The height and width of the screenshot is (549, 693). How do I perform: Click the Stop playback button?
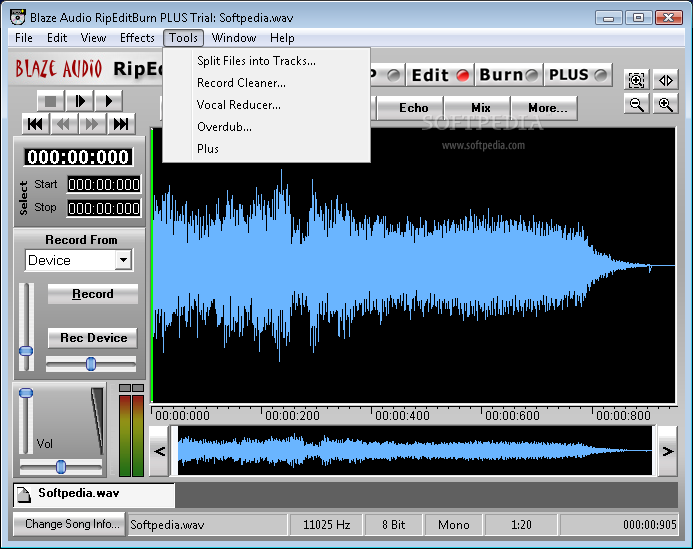[50, 102]
